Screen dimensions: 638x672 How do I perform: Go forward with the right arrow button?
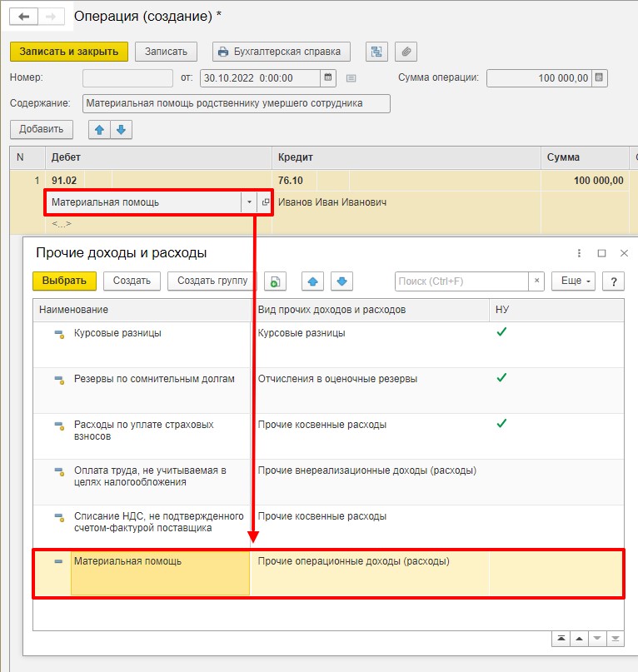tap(51, 17)
